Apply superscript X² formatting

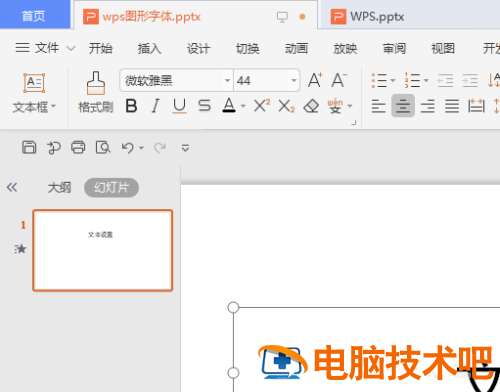coord(262,106)
